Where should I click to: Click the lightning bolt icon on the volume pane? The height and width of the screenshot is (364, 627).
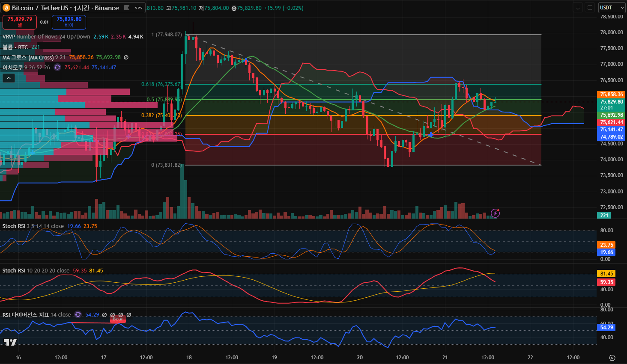495,213
